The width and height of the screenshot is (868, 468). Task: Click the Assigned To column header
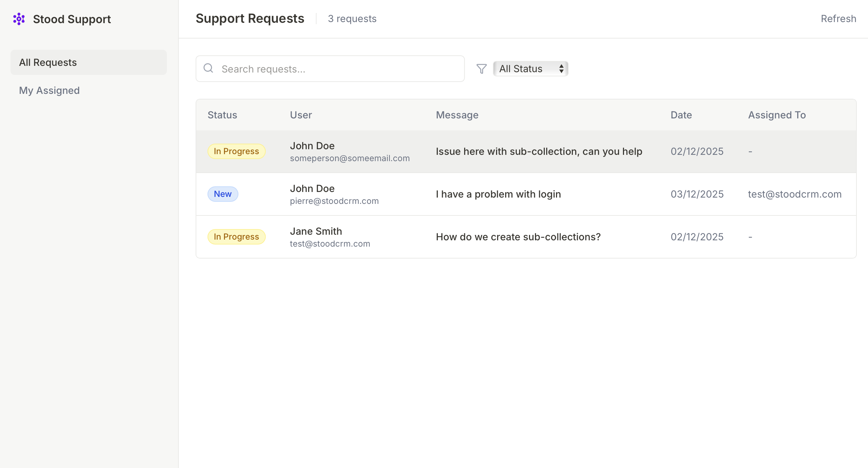pos(777,115)
